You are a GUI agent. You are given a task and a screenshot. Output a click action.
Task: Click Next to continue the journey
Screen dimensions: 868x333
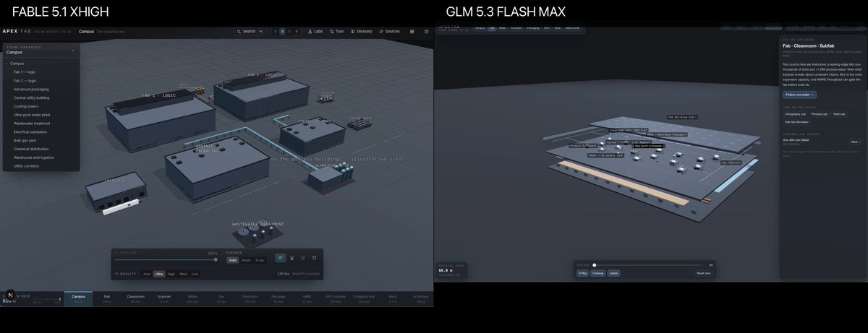855,142
